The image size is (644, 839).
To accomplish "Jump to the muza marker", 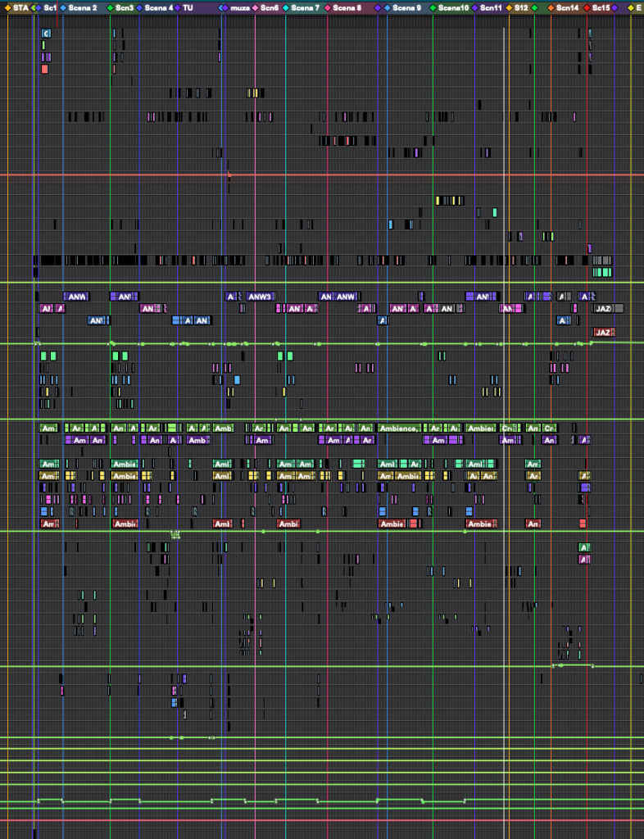I will click(x=239, y=7).
